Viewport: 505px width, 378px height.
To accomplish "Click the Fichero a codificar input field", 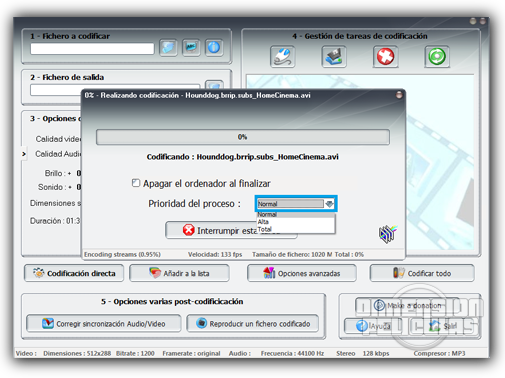I will [x=92, y=49].
